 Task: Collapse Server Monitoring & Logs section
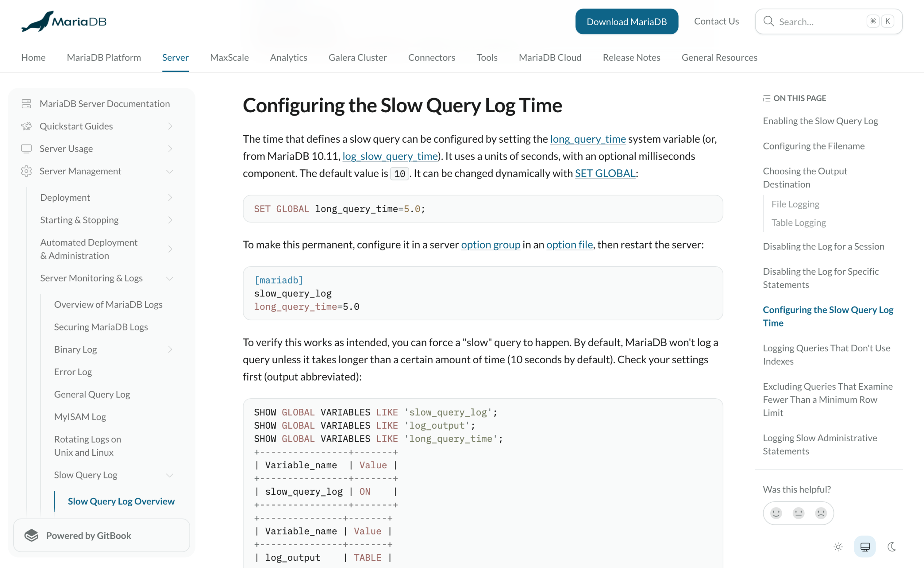[x=170, y=278]
